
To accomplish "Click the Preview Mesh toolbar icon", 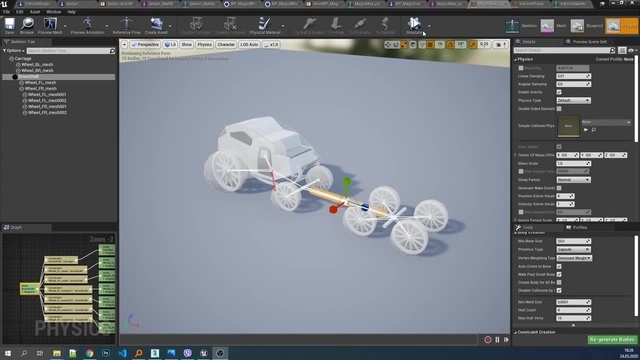I will (50, 24).
